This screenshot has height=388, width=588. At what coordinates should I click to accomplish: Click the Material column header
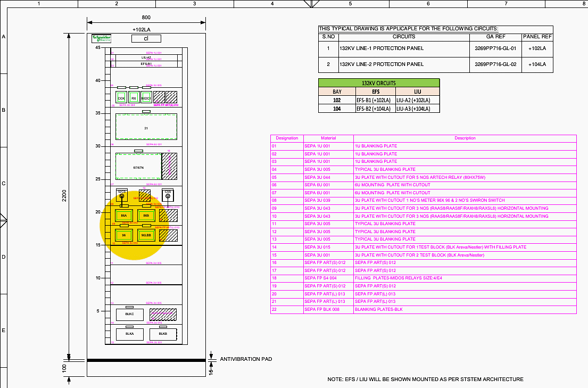pyautogui.click(x=328, y=138)
